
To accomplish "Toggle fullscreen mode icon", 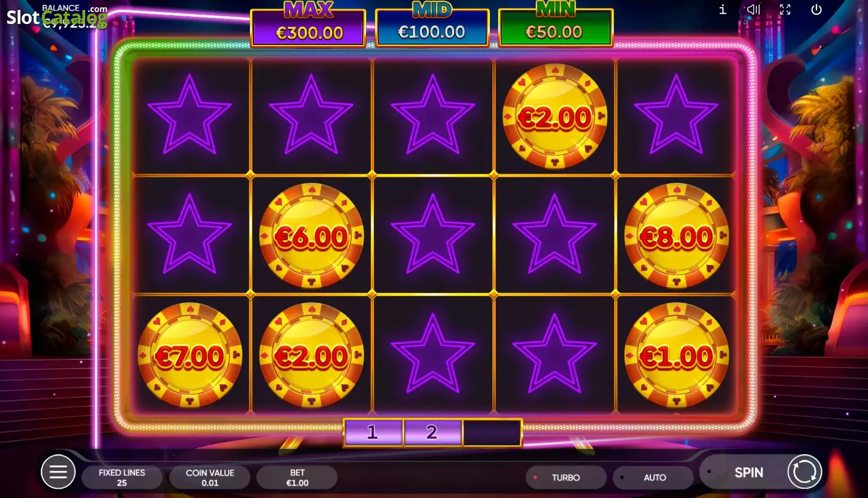I will 785,9.
